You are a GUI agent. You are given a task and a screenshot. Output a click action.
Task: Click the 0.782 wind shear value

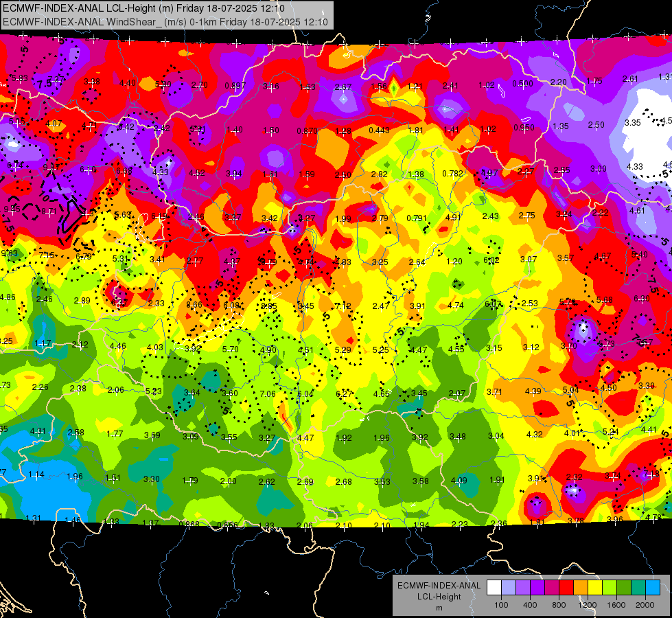click(452, 173)
